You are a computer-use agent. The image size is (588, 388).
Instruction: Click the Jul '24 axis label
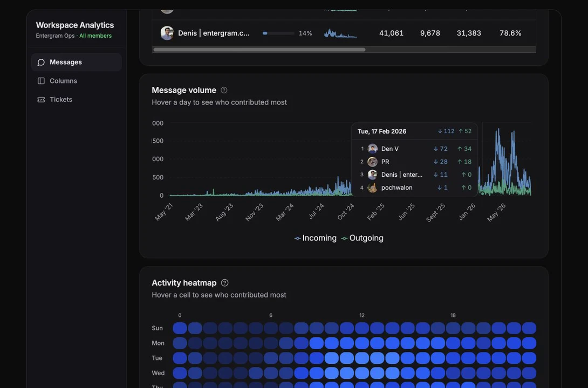click(x=316, y=212)
